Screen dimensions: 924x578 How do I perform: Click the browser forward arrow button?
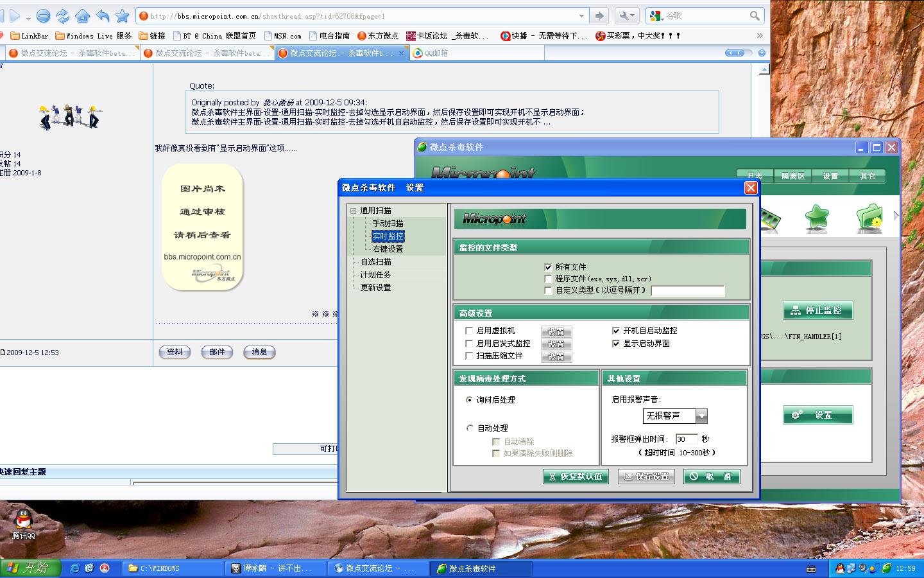[x=15, y=15]
